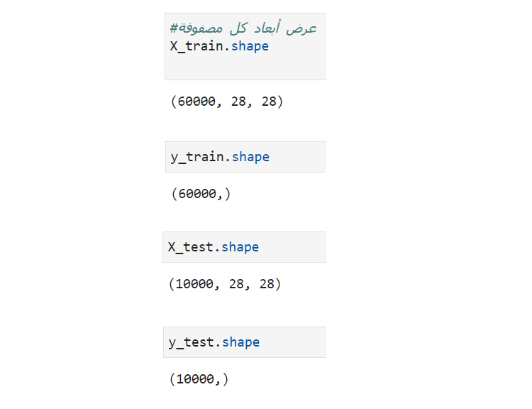Click the shape attribute in X_test cell
This screenshot has height=409, width=532.
(x=240, y=247)
